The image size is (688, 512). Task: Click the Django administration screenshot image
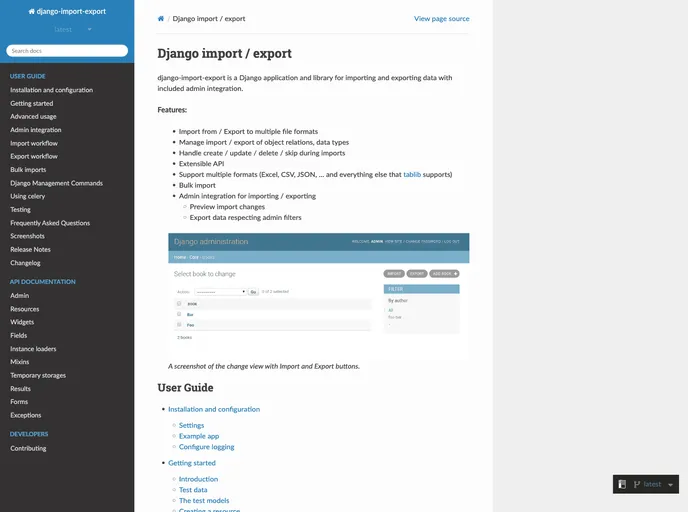[x=318, y=294]
